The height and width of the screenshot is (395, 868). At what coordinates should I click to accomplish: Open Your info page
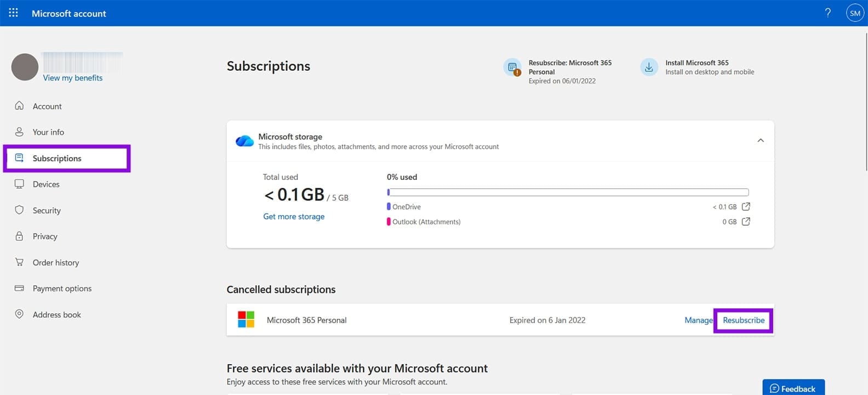coord(48,132)
